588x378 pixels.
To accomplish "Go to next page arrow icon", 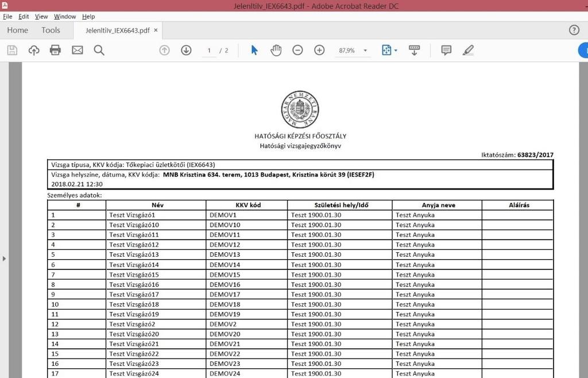I will click(186, 50).
